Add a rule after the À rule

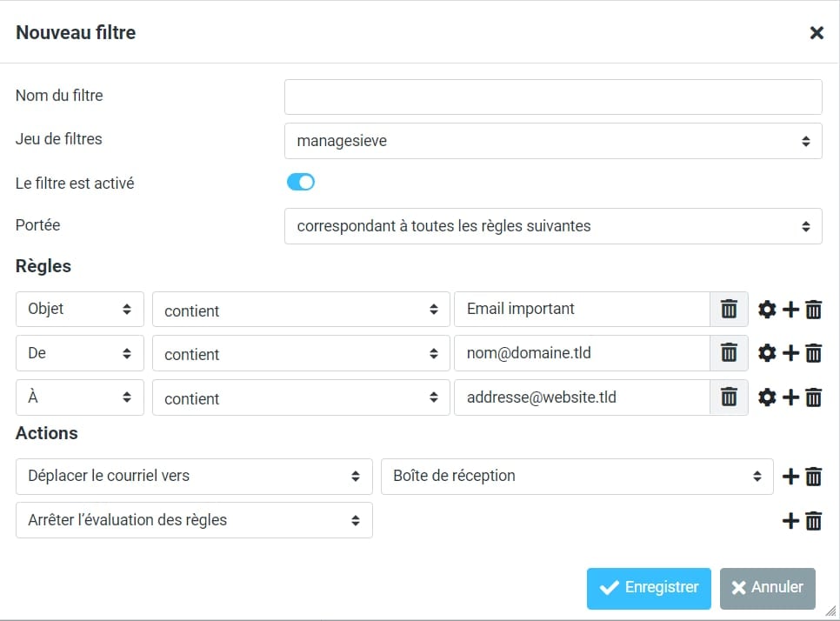[x=790, y=397]
